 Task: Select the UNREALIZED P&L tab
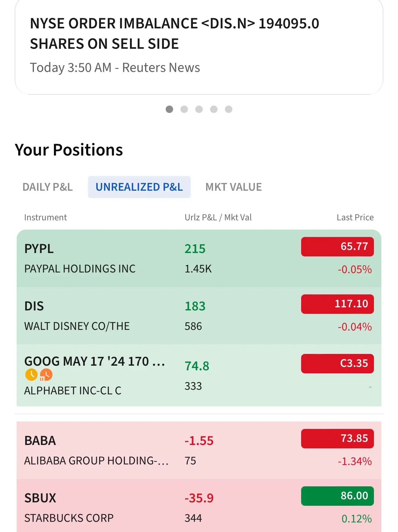[139, 187]
